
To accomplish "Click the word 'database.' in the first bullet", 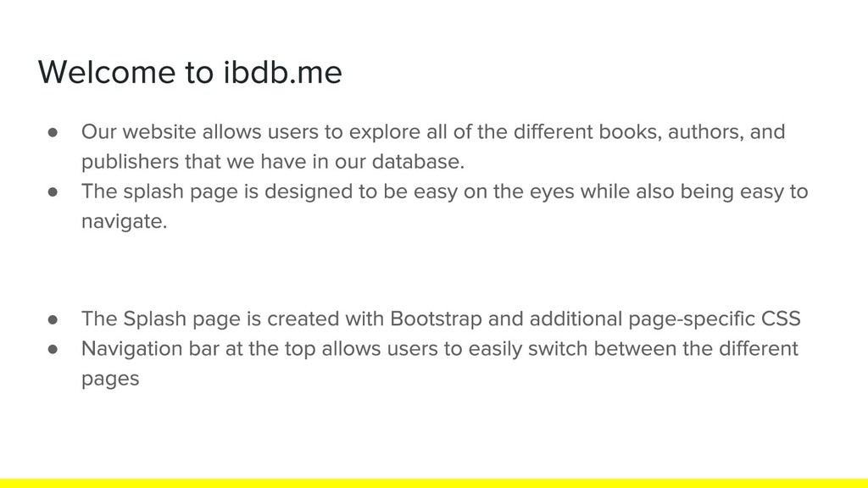I will coord(419,162).
